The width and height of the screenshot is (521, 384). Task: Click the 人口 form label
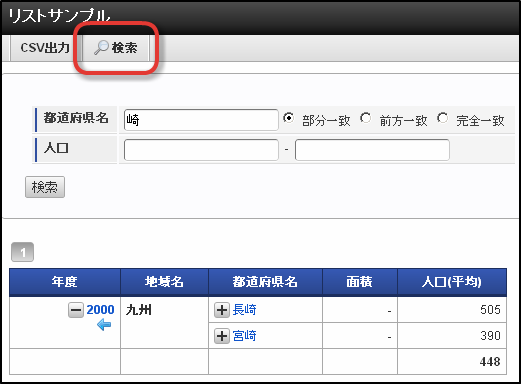(x=56, y=148)
